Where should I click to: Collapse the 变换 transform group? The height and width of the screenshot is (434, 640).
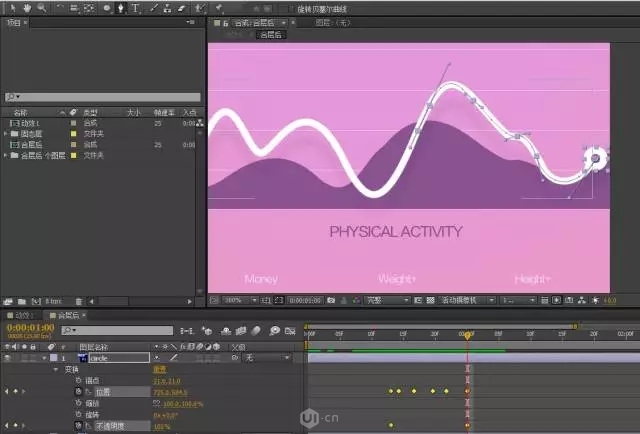[x=56, y=369]
